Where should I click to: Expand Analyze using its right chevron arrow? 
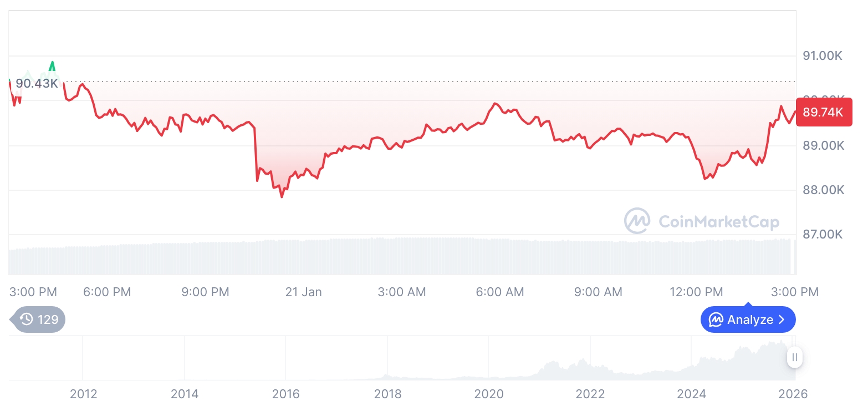(x=782, y=319)
